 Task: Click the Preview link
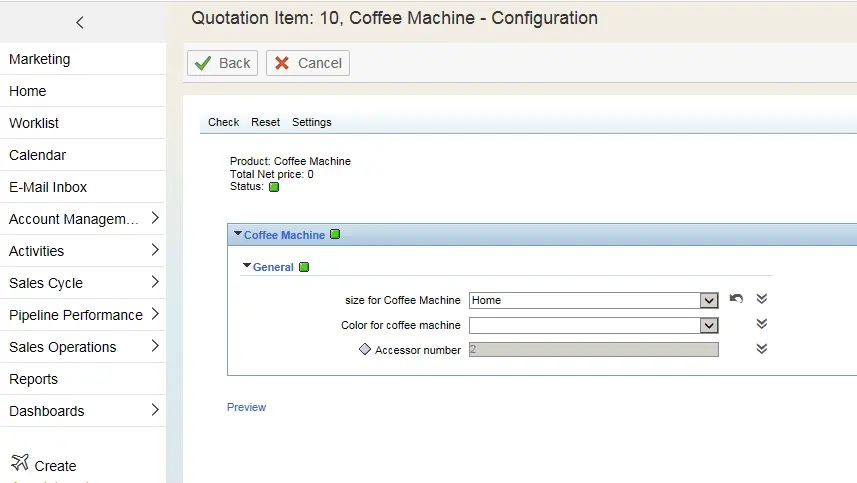(246, 407)
